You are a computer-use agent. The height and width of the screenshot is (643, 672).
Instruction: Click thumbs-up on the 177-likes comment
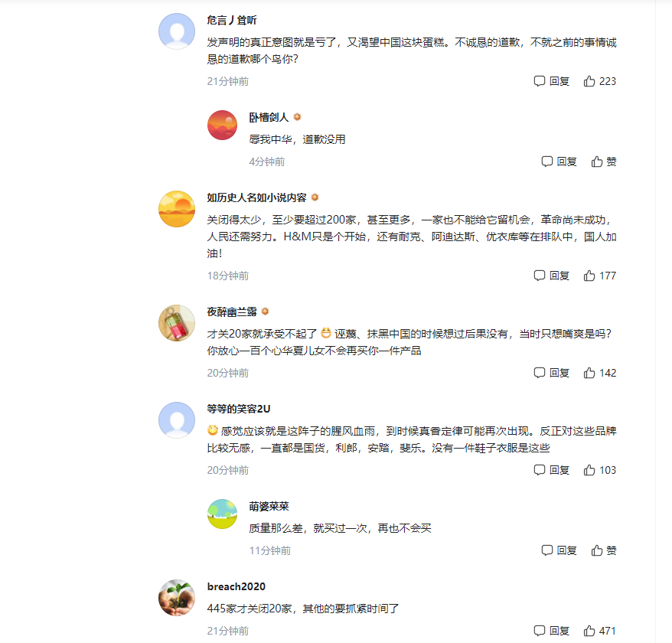pyautogui.click(x=599, y=276)
